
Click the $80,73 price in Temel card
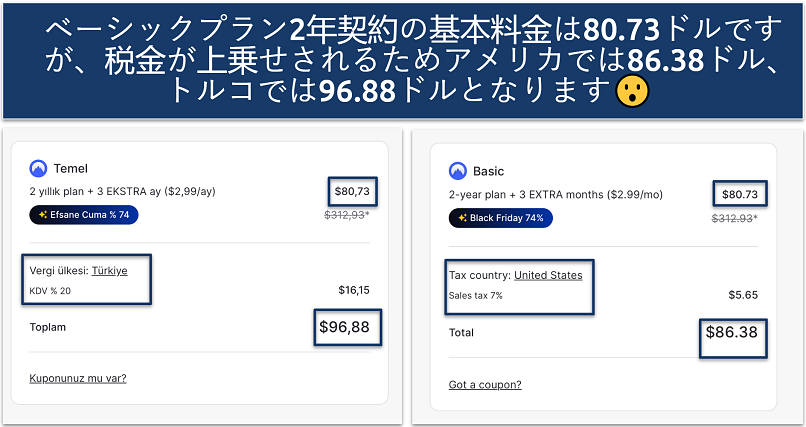(349, 190)
